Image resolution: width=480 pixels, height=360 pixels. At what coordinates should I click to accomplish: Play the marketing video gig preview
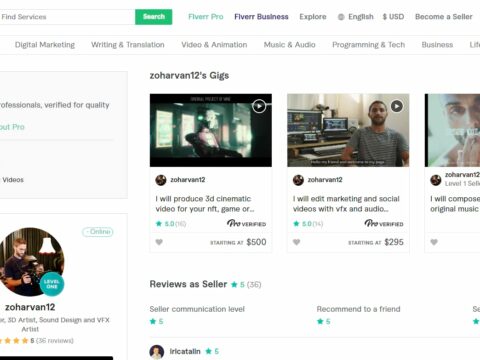[x=396, y=106]
